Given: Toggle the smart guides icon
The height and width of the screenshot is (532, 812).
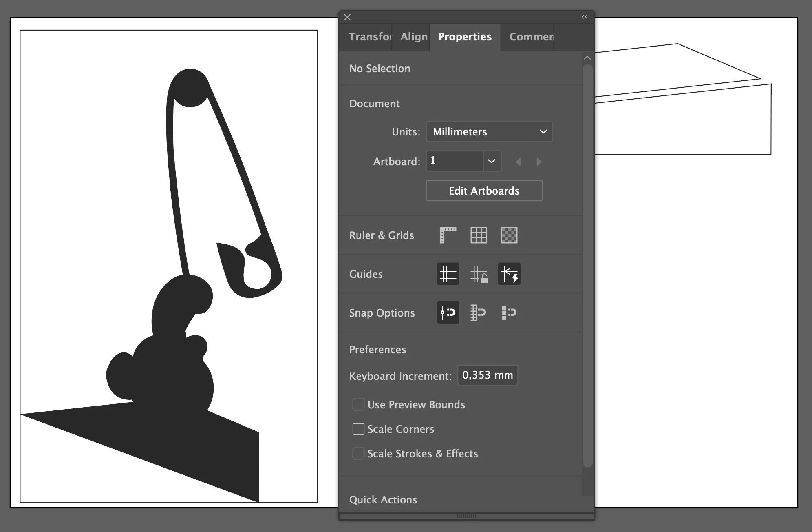Looking at the screenshot, I should (x=509, y=274).
